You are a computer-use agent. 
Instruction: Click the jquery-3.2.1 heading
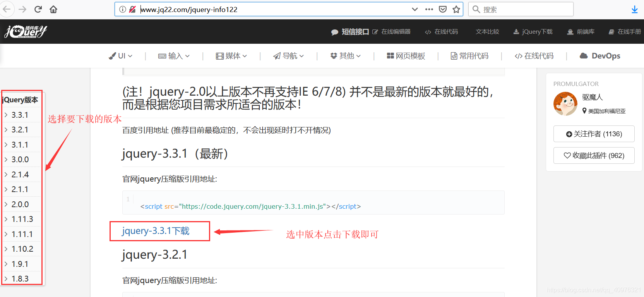(x=154, y=255)
